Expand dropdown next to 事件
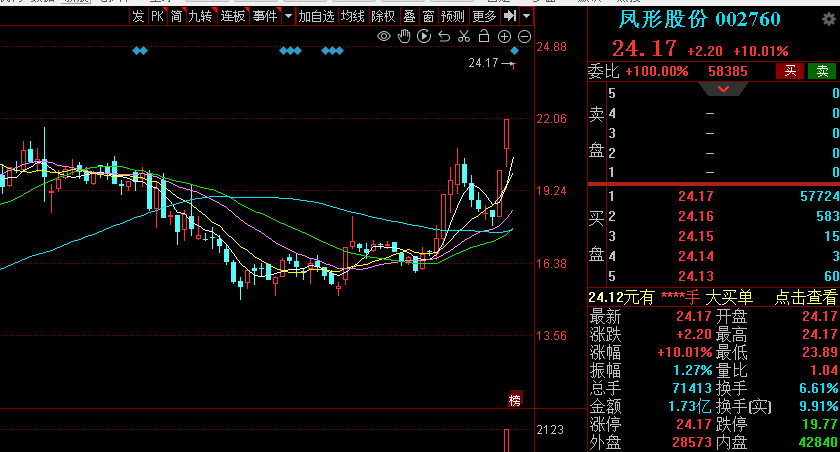 click(288, 16)
